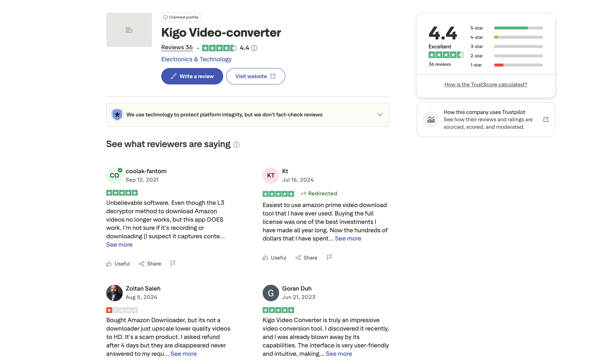
Task: Click Goran Duh's avatar
Action: click(270, 293)
